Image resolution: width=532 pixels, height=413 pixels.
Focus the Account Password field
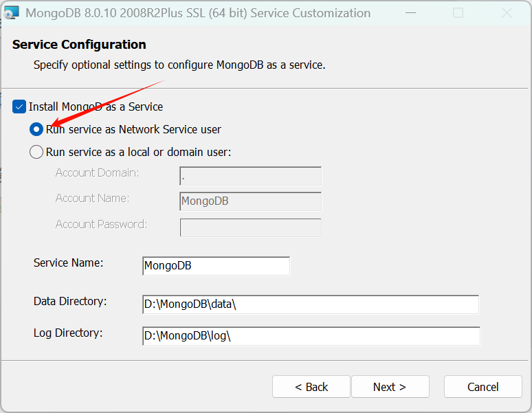tap(250, 227)
